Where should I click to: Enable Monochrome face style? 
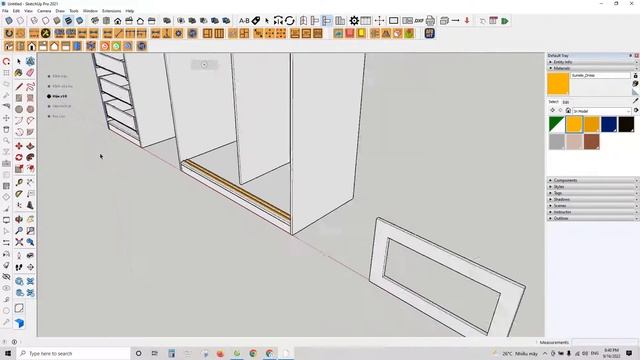pos(80,20)
